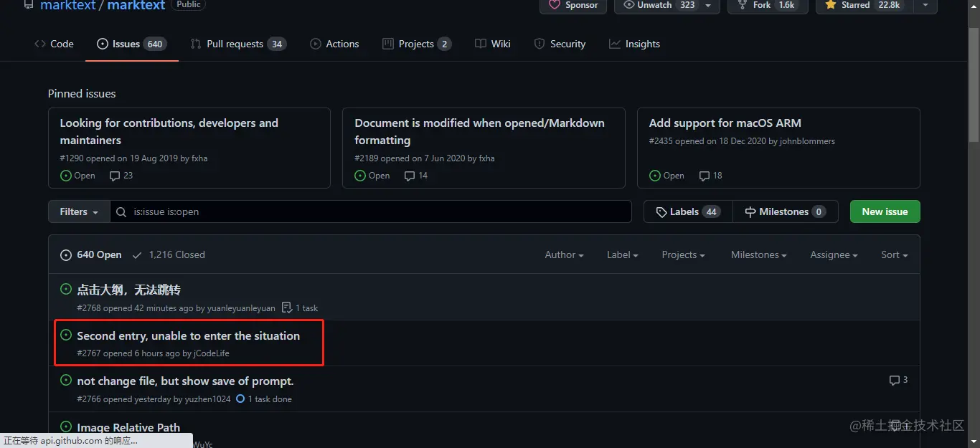980x448 pixels.
Task: Expand the Unwatch dropdown arrow
Action: tap(708, 5)
